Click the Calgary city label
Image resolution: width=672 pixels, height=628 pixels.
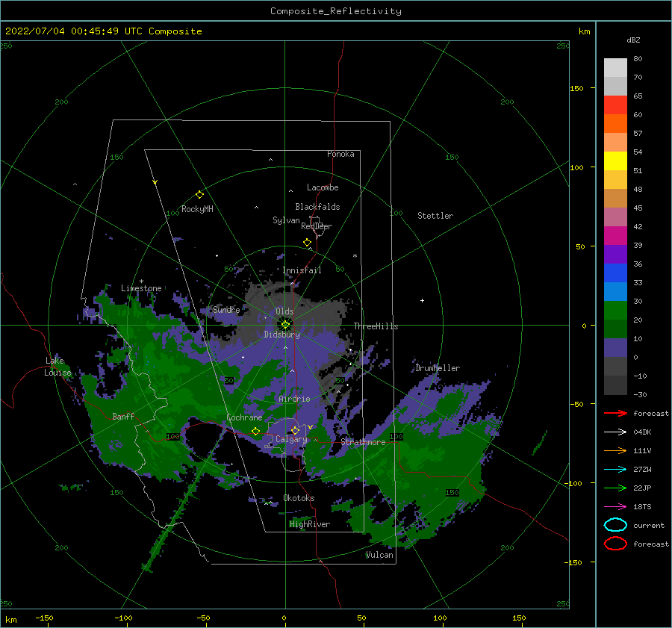click(x=291, y=439)
